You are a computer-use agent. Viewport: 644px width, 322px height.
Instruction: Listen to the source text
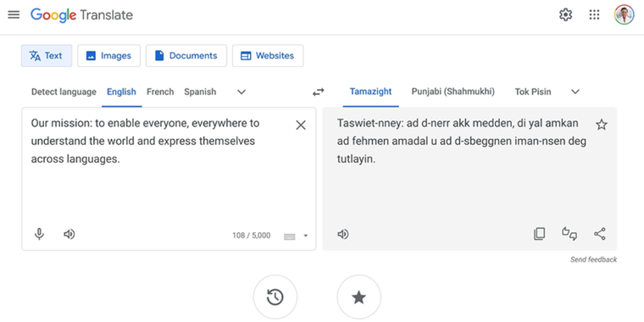69,234
